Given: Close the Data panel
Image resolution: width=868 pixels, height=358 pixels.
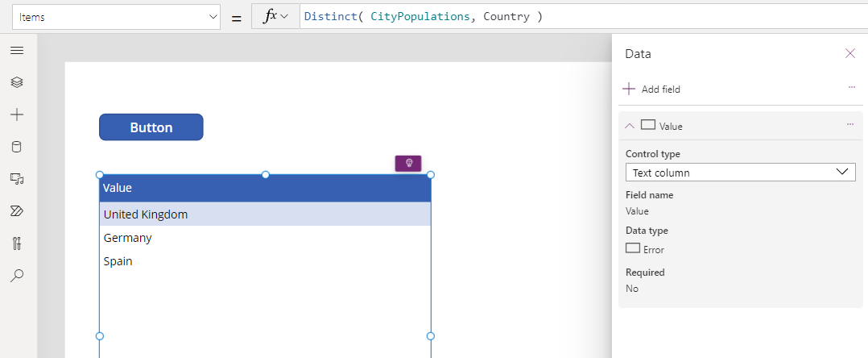Looking at the screenshot, I should pyautogui.click(x=850, y=53).
